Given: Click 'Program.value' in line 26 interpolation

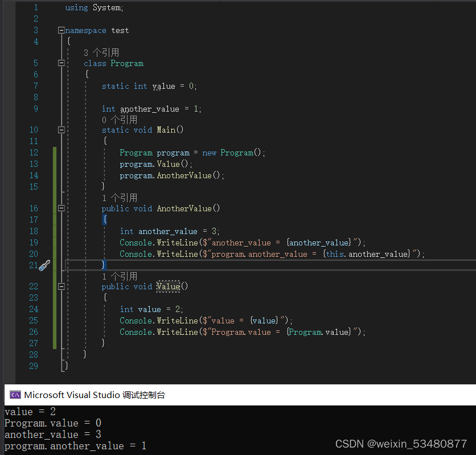Looking at the screenshot, I should click(319, 332).
